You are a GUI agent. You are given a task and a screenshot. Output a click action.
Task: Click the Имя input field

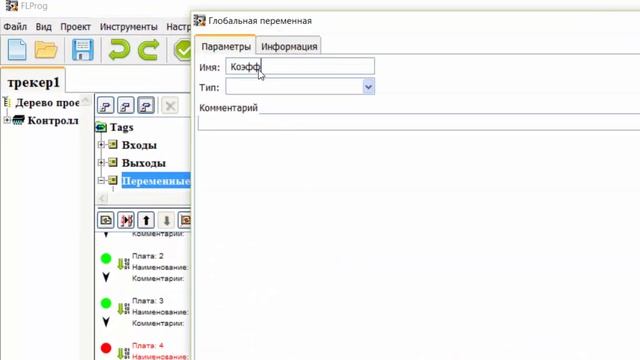coord(300,66)
